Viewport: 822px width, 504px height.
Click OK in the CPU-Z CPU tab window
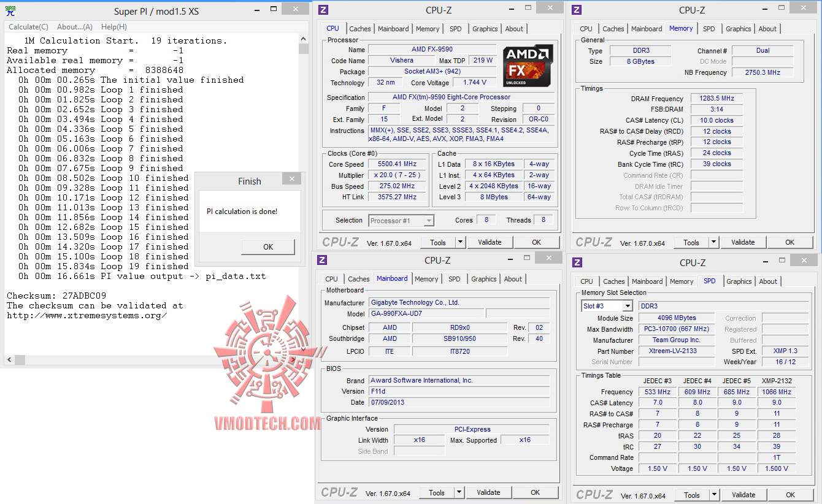537,242
